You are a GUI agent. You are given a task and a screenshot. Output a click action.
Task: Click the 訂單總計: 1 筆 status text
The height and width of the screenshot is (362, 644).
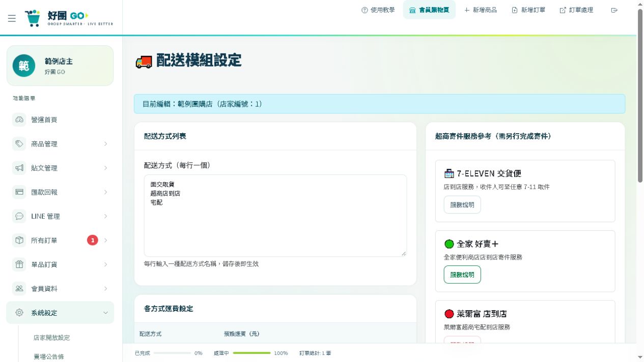tap(315, 353)
